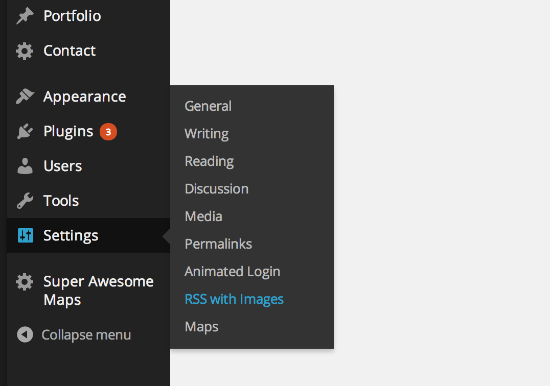Image resolution: width=550 pixels, height=386 pixels.
Task: Click the Collapse menu arrow icon
Action: (x=25, y=334)
